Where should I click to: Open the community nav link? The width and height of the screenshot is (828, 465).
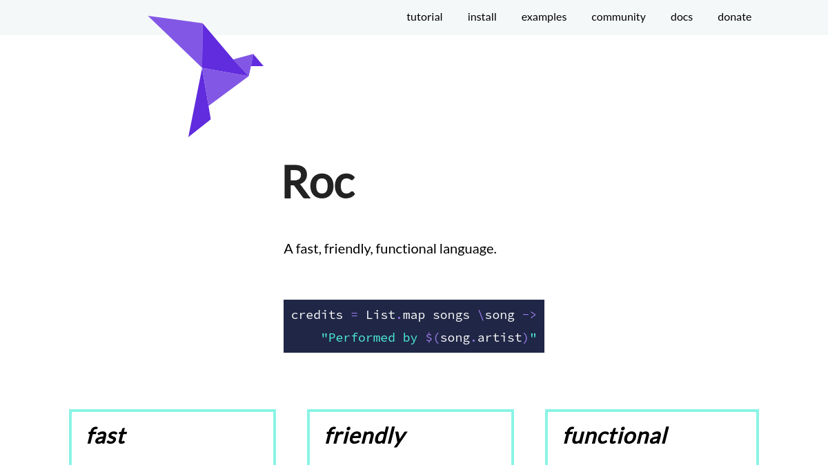[618, 17]
